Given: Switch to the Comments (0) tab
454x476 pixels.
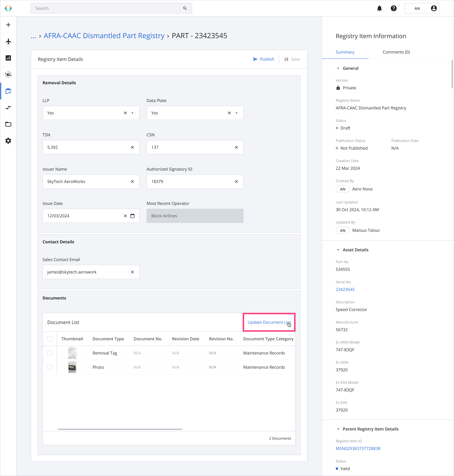Looking at the screenshot, I should [x=396, y=52].
